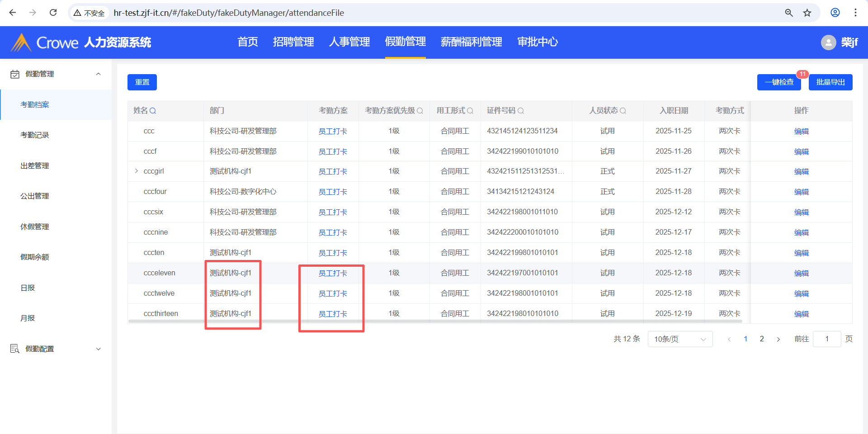The width and height of the screenshot is (868, 434).
Task: Click the 证件号码 column search icon
Action: coord(521,111)
